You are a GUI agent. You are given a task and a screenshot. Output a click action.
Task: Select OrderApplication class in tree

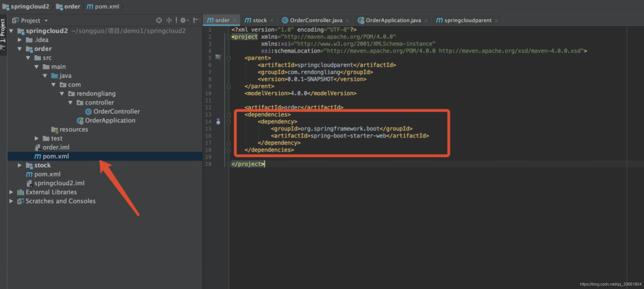106,121
